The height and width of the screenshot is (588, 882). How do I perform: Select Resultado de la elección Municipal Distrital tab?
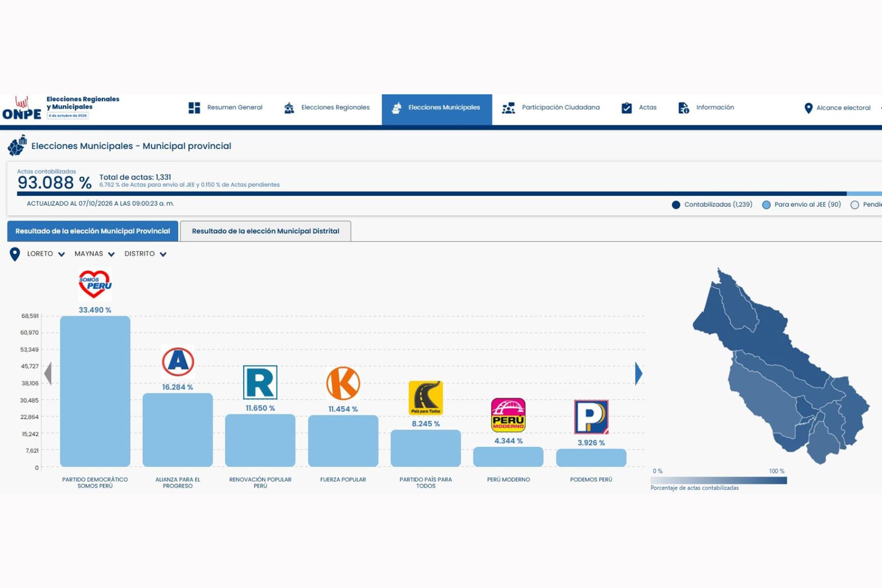click(266, 231)
